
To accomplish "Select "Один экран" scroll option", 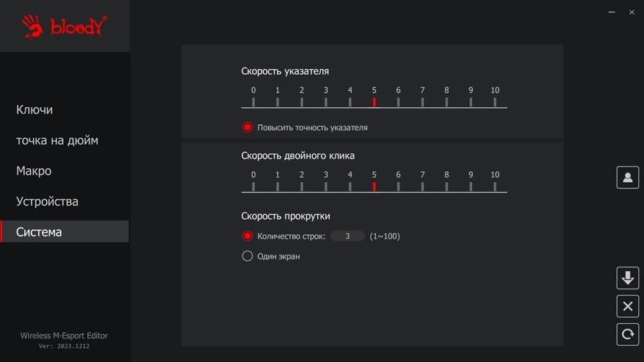I will (247, 256).
